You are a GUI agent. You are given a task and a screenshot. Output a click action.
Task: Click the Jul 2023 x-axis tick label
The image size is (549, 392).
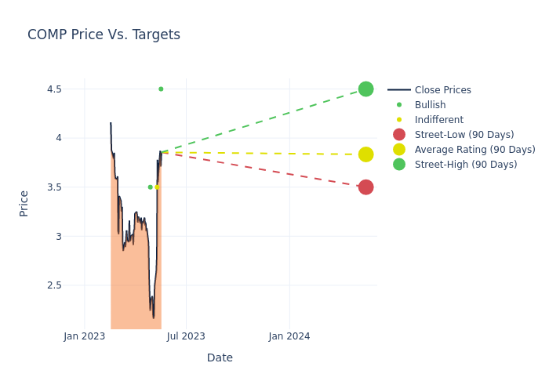pos(187,336)
